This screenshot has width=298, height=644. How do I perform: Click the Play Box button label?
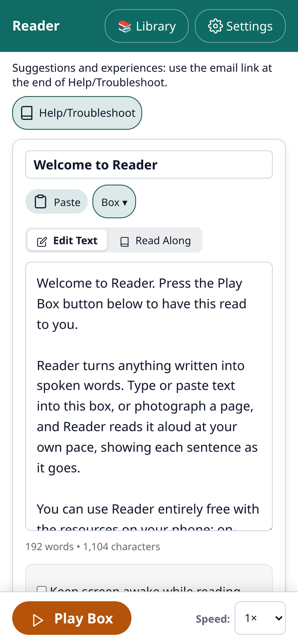click(84, 618)
